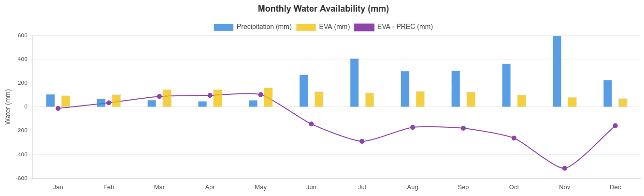Click the purple EVA - PREC legend box
This screenshot has height=196, width=644.
[364, 27]
